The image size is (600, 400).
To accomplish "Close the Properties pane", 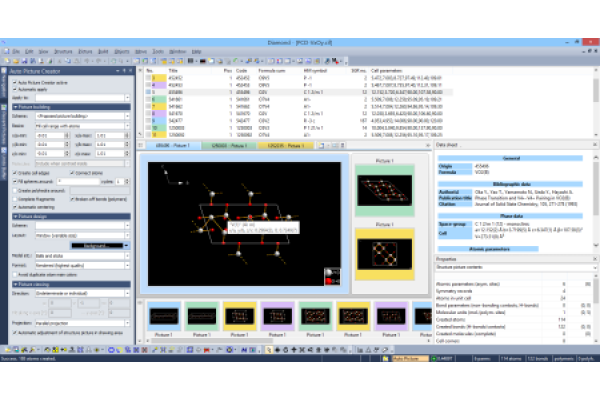I will (x=595, y=259).
